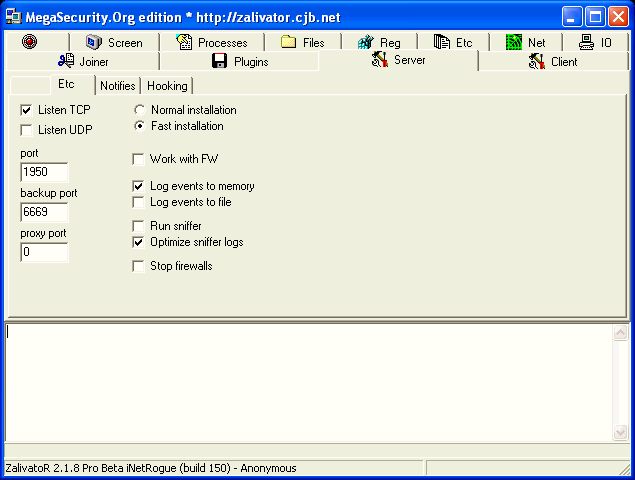Open the Files folder icon tab
Viewport: 635px width, 480px height.
click(288, 42)
